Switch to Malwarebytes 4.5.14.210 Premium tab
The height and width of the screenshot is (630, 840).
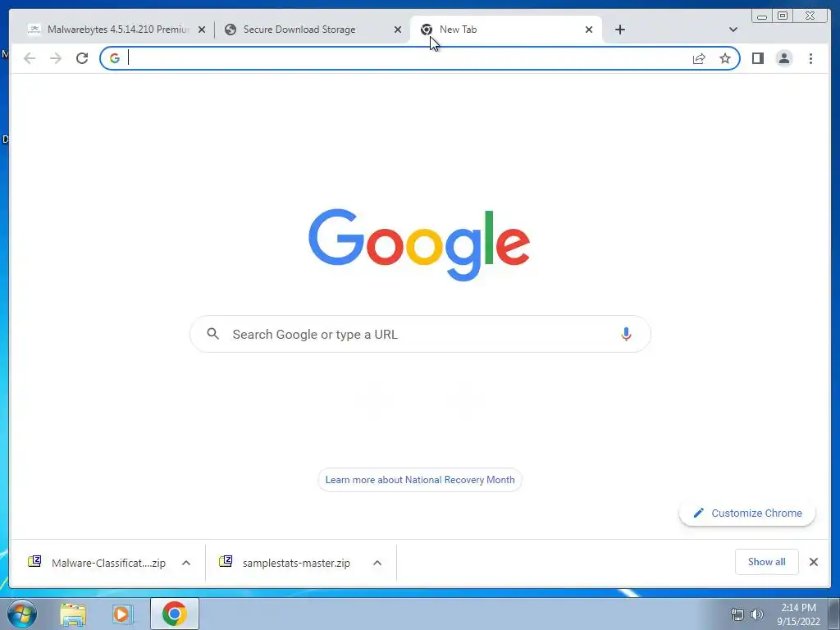116,30
